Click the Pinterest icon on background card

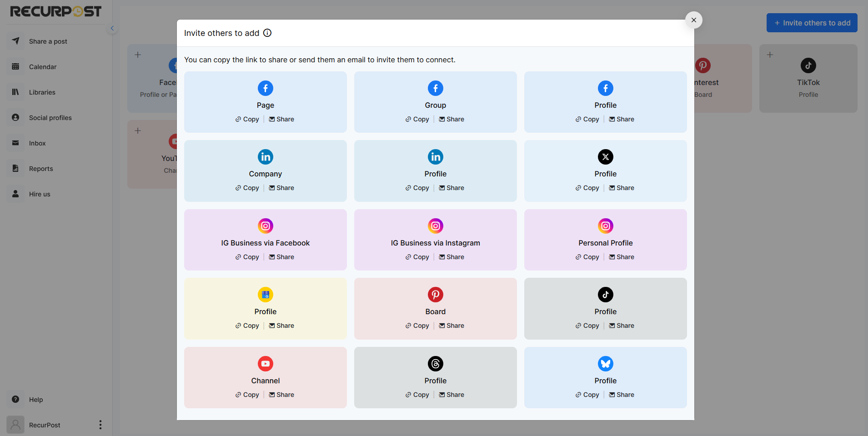coord(703,65)
